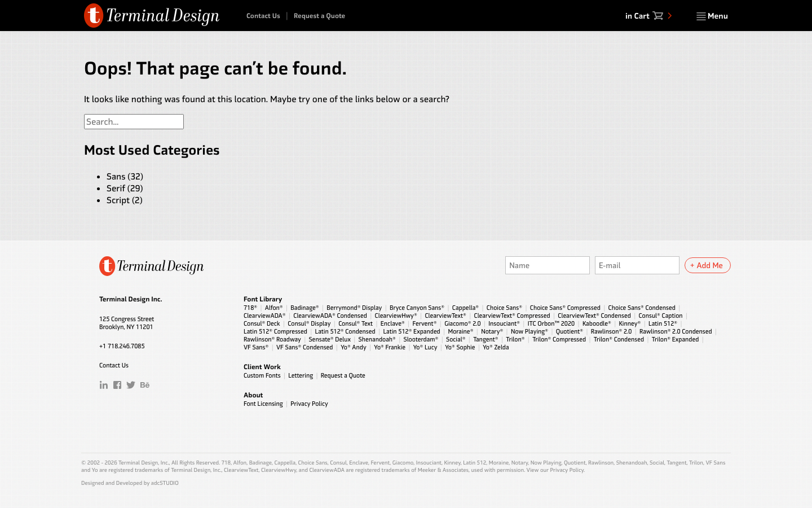Open the Facebook social icon
This screenshot has width=812, height=508.
click(117, 385)
